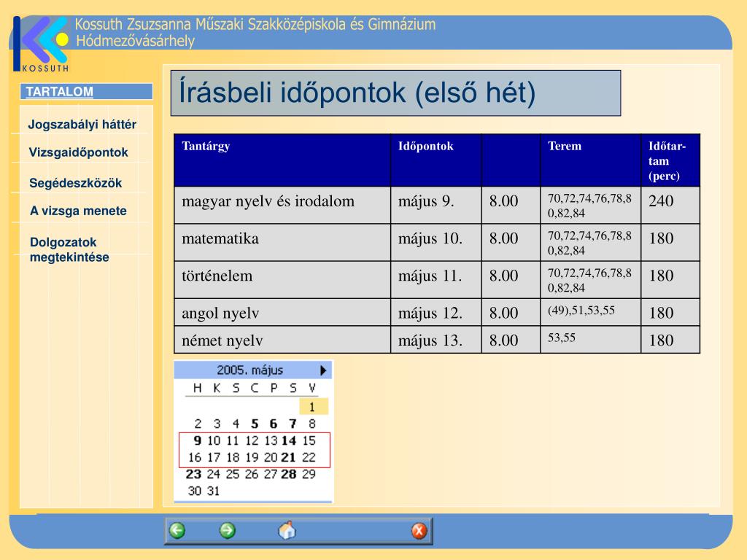The width and height of the screenshot is (747, 560).
Task: Click the 'május 9.' date cell
Action: (x=436, y=205)
